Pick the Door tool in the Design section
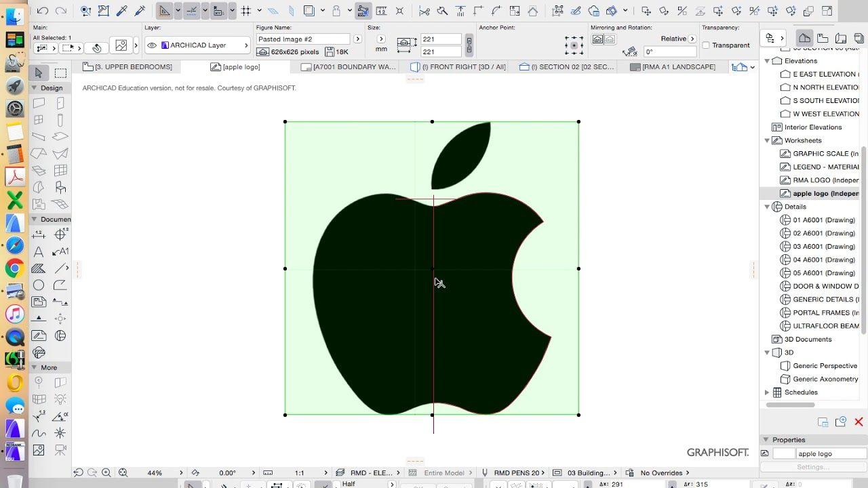Viewport: 868px width, 488px height. pos(60,103)
